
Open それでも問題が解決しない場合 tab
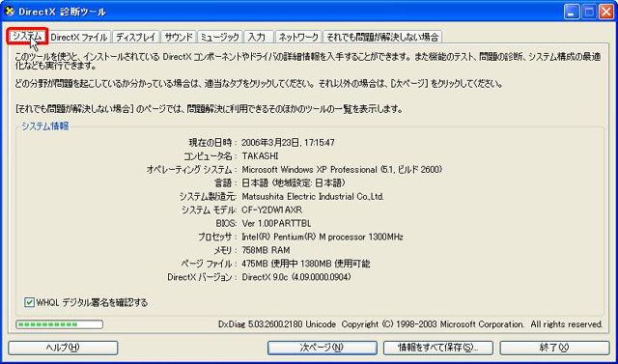pos(382,38)
